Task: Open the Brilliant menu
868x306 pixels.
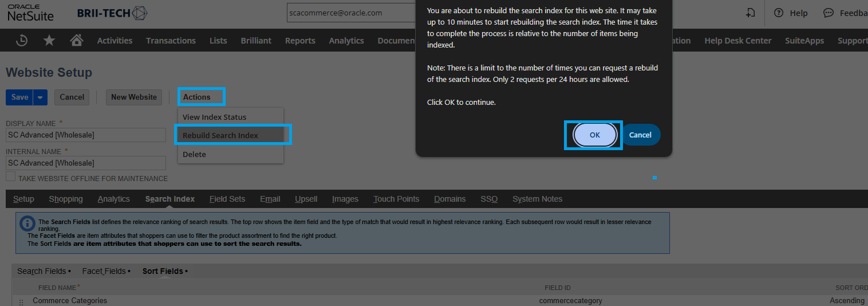Action: pos(256,41)
